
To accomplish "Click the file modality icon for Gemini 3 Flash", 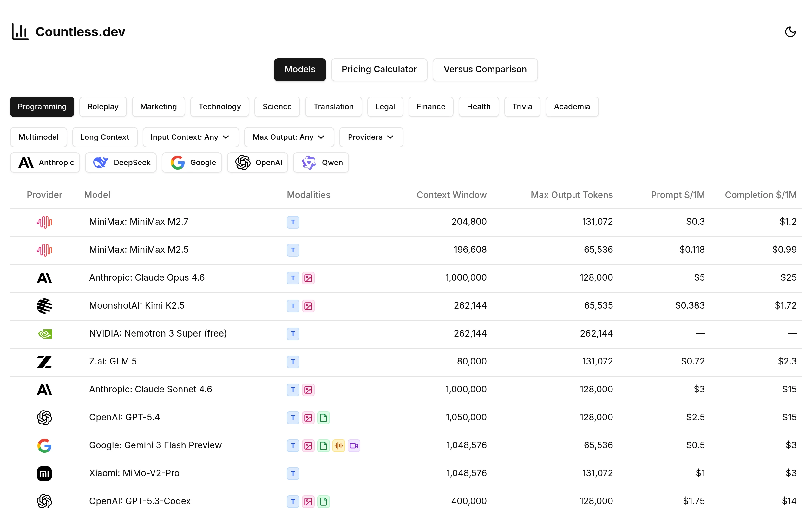I will click(324, 445).
